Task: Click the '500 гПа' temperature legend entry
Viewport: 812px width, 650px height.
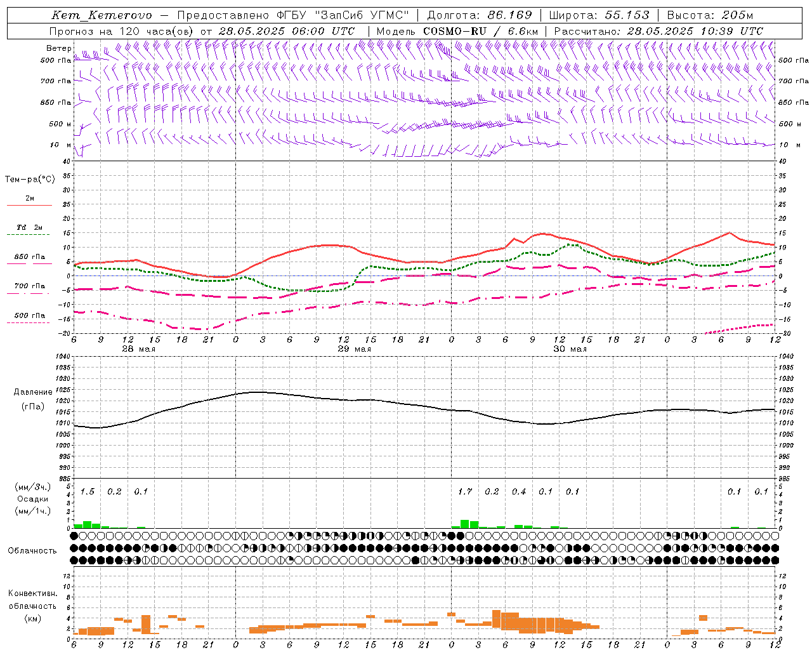Action: click(x=30, y=315)
